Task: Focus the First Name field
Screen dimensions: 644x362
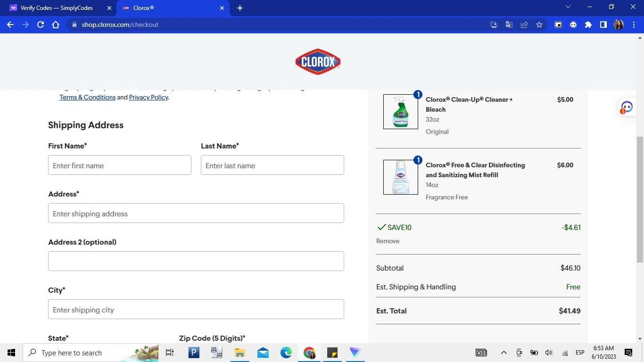Action: [x=120, y=165]
